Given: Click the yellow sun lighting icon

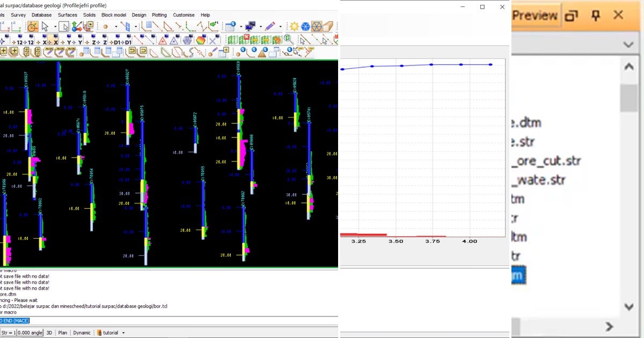Looking at the screenshot, I should pos(294,26).
